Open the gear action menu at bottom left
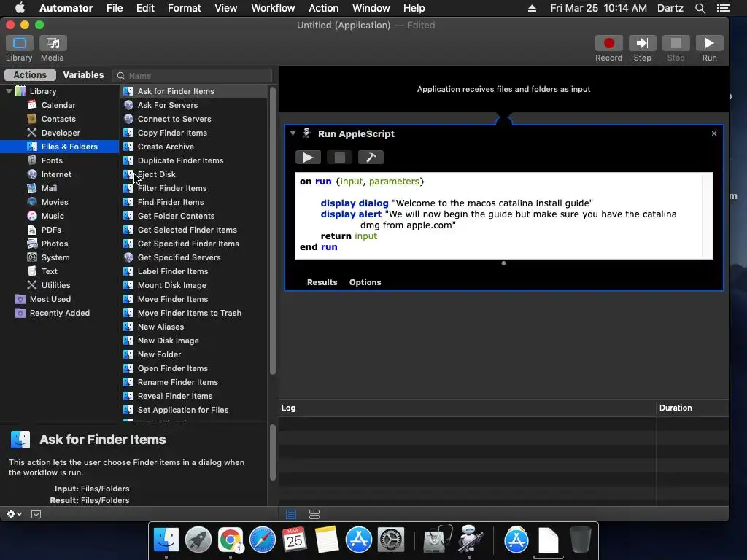The width and height of the screenshot is (747, 560). pos(15,514)
